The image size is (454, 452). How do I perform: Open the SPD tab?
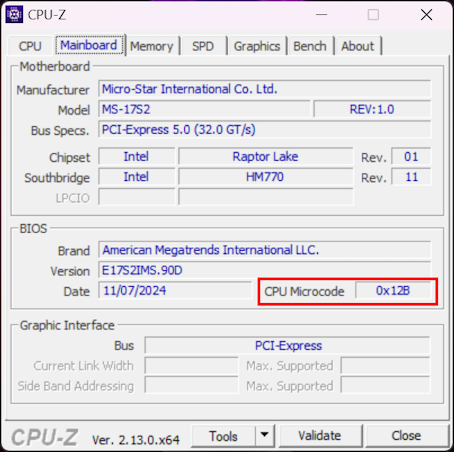[x=203, y=46]
